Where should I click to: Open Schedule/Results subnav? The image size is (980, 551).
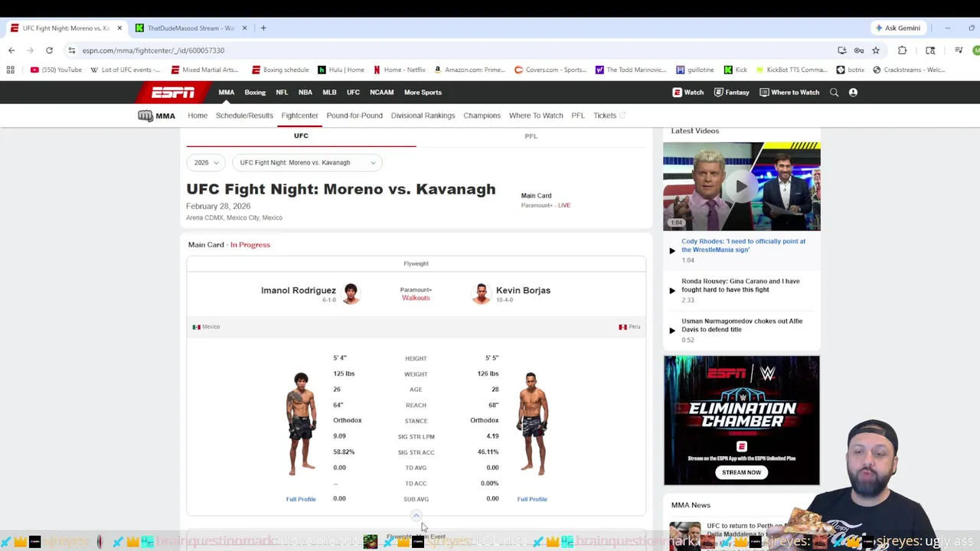pos(244,116)
